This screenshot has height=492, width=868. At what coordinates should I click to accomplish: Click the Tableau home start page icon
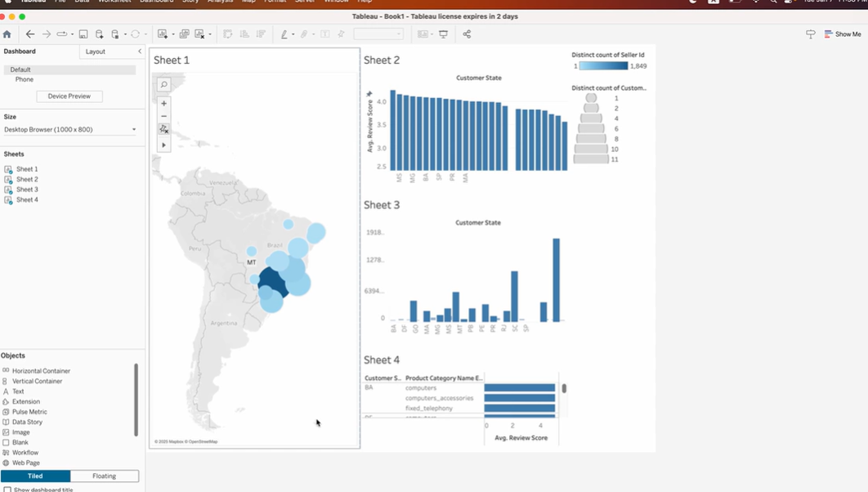[7, 34]
